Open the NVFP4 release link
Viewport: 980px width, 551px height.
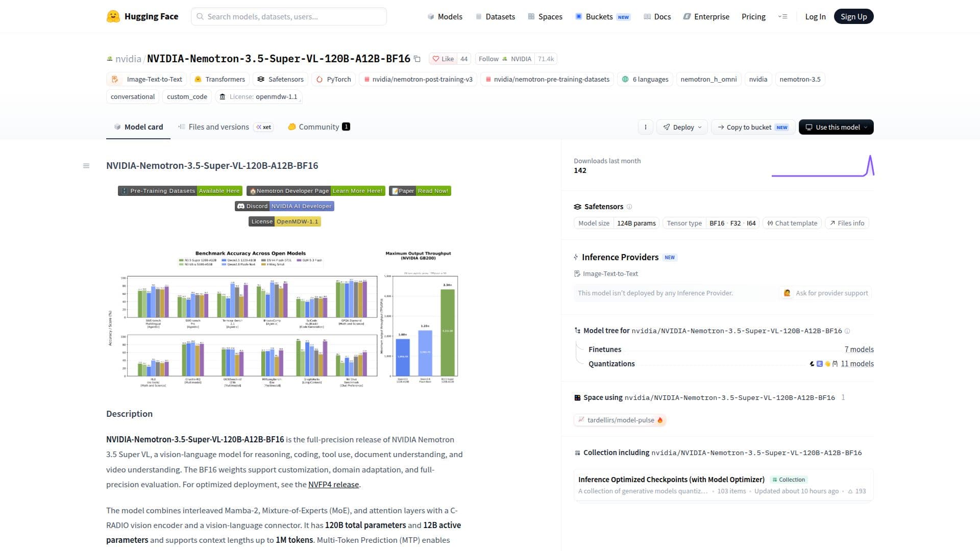[333, 485]
